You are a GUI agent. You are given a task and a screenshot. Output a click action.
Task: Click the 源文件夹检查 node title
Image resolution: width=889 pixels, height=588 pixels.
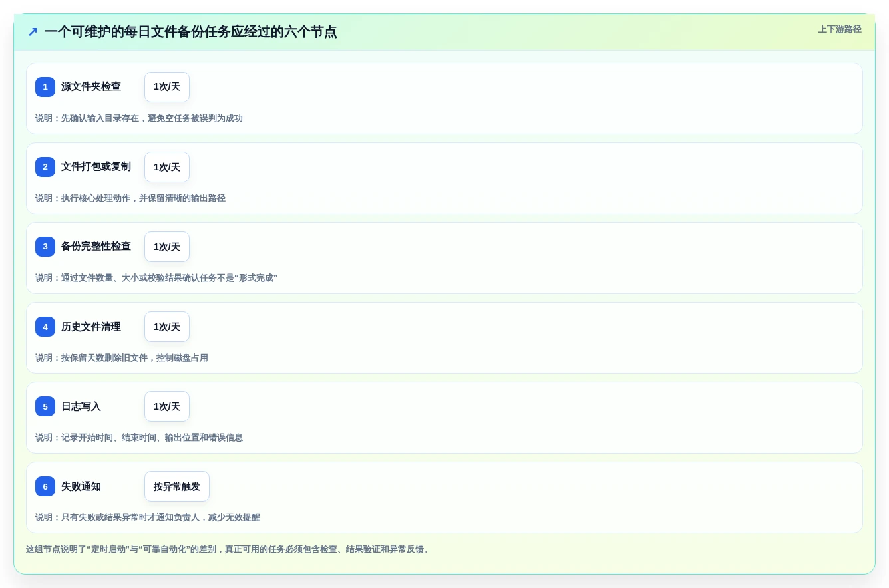(x=91, y=87)
